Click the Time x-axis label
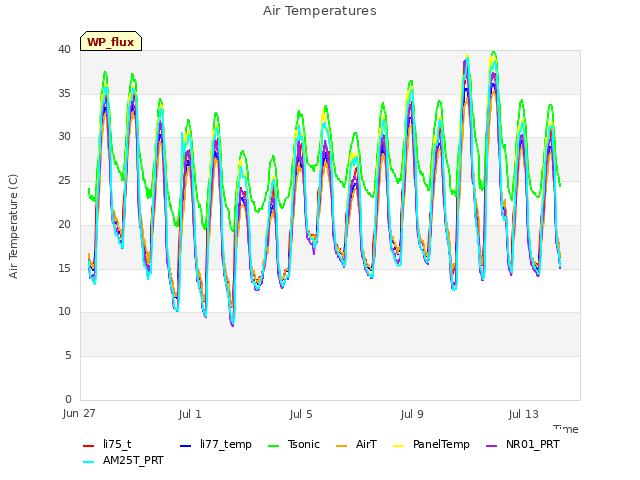The width and height of the screenshot is (640, 480). click(566, 429)
